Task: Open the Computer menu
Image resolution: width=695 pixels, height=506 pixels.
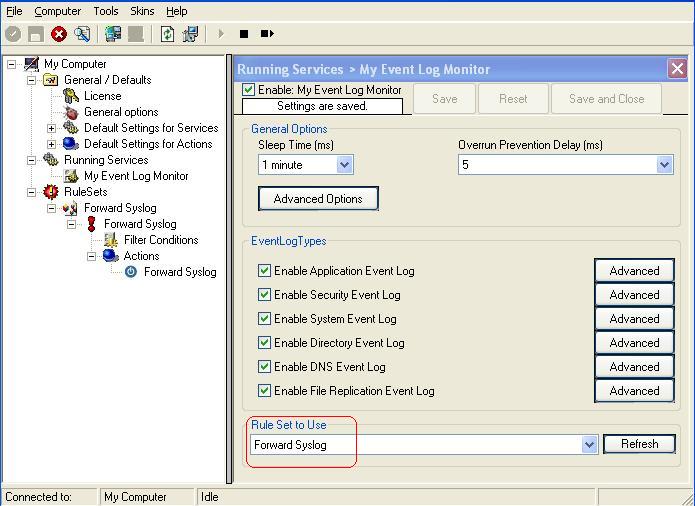Action: 58,11
